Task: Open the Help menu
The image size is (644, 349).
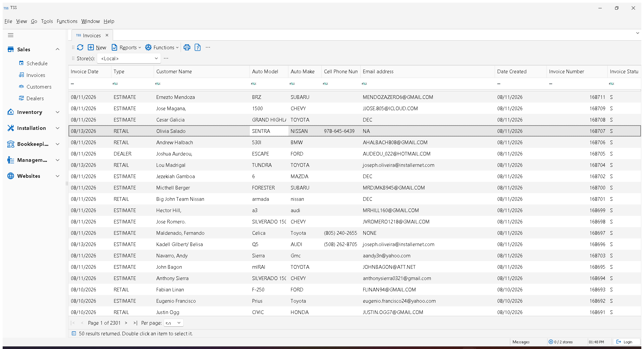Action: pos(109,21)
